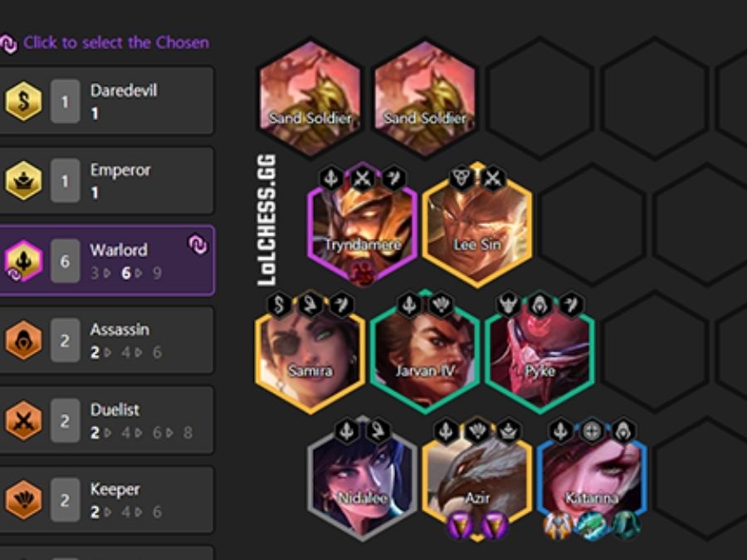
Task: Select the Tryndamere champion hex
Action: click(363, 224)
